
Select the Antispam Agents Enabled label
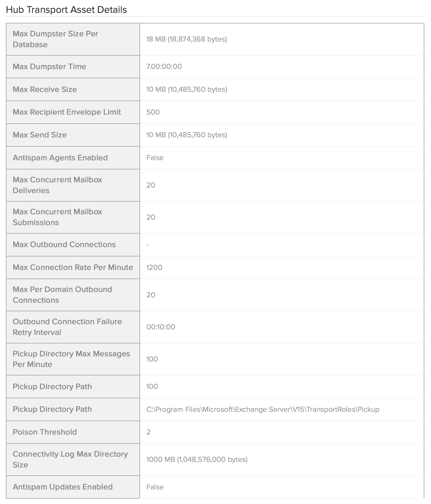click(x=60, y=158)
